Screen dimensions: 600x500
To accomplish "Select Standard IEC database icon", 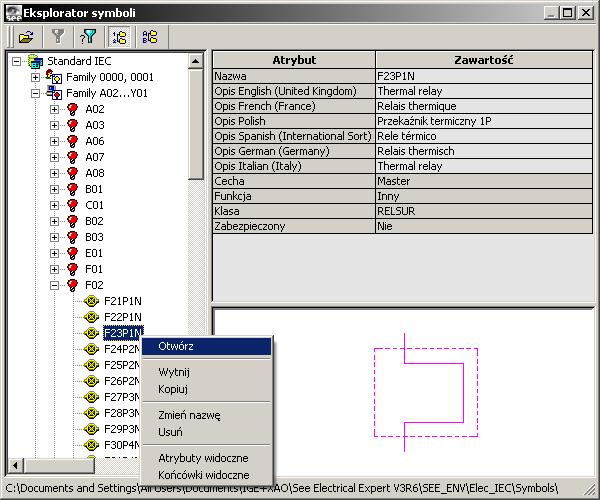I will [36, 62].
